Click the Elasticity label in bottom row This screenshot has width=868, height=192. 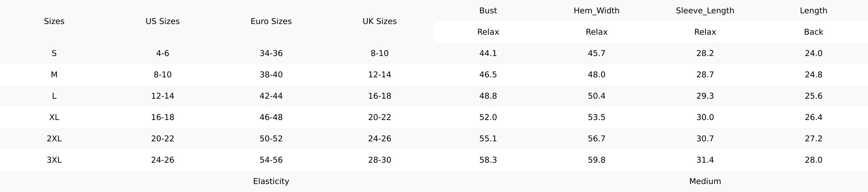pos(271,181)
